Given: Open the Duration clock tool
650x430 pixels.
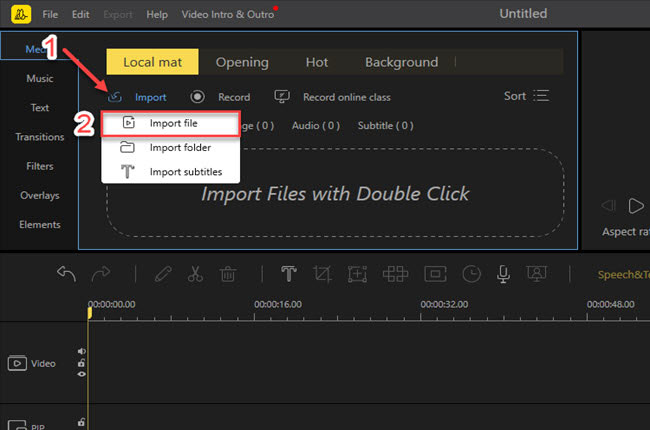Looking at the screenshot, I should pos(470,274).
